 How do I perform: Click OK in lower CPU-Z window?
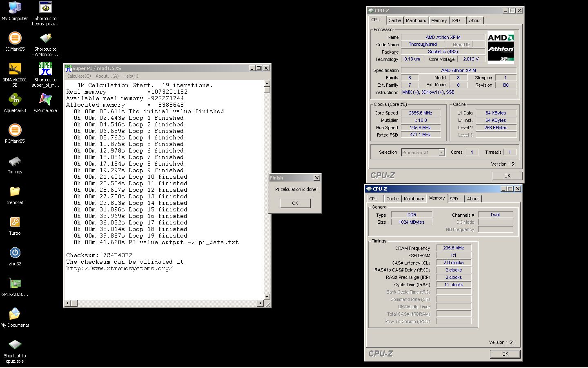point(505,354)
